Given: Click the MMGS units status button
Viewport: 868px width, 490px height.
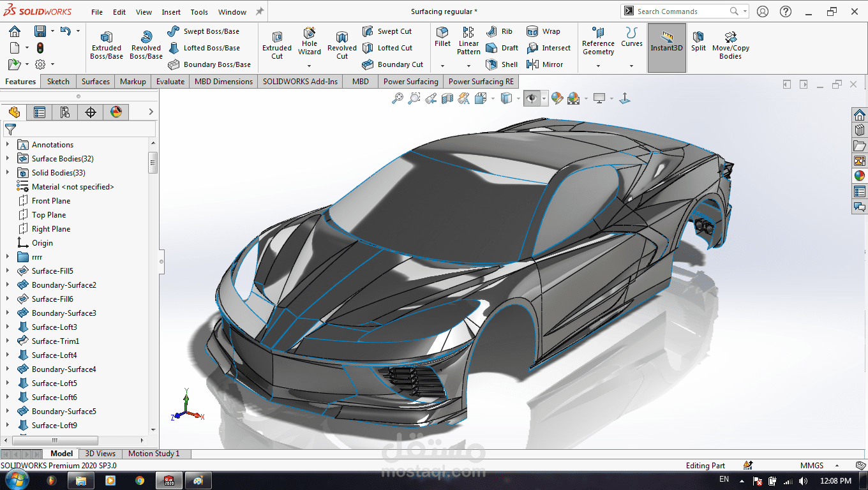Looking at the screenshot, I should [x=811, y=466].
